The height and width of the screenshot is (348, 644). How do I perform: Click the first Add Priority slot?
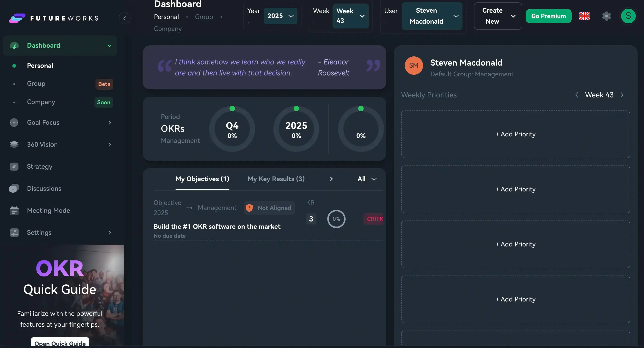(x=515, y=134)
